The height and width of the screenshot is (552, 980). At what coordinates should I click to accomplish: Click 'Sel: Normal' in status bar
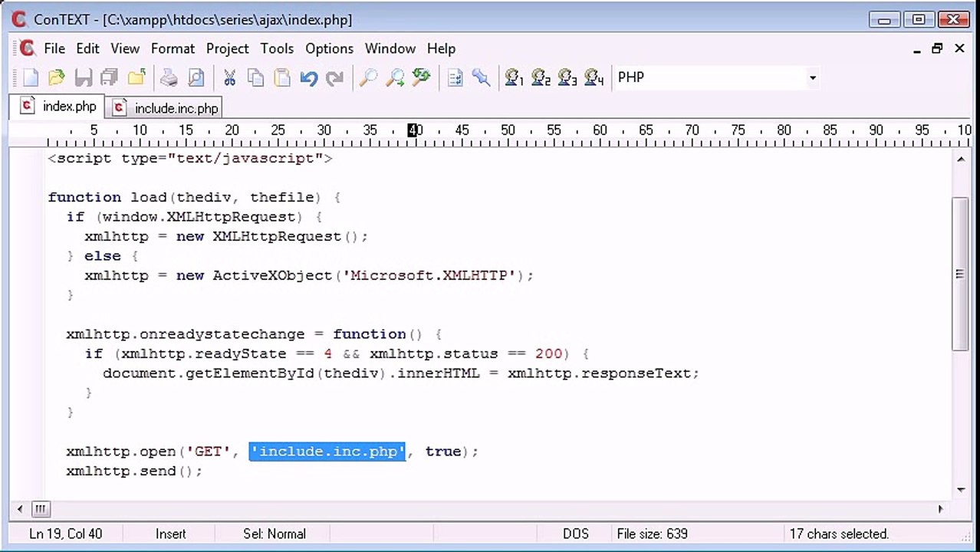coord(274,534)
